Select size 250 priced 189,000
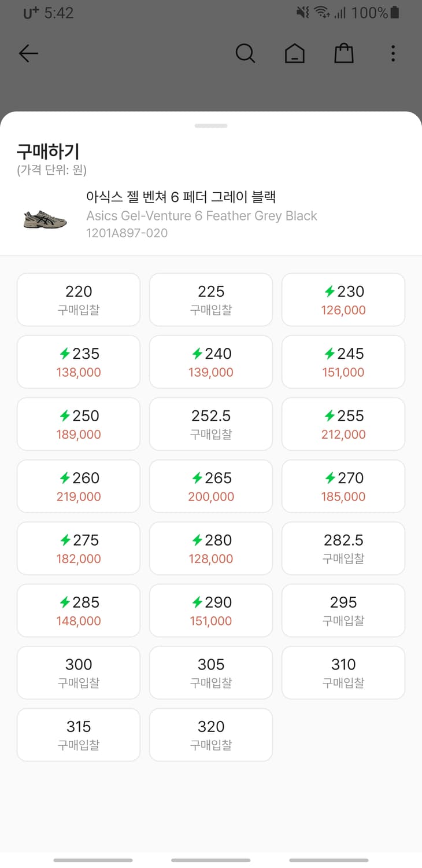The image size is (422, 868). (x=79, y=424)
